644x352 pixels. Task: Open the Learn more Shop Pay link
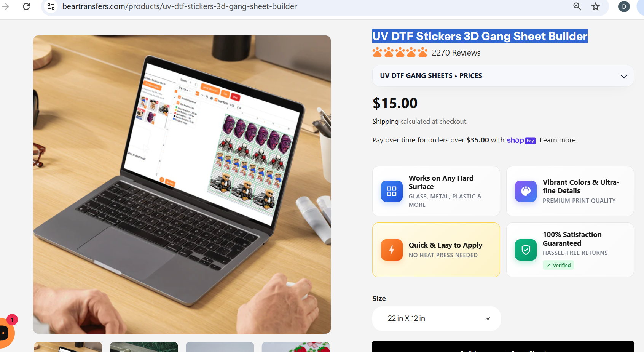pos(558,140)
